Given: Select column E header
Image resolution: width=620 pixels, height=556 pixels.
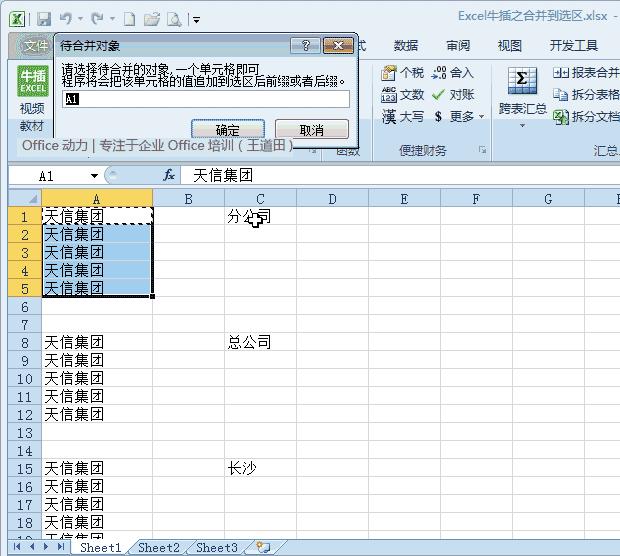Looking at the screenshot, I should coord(404,199).
